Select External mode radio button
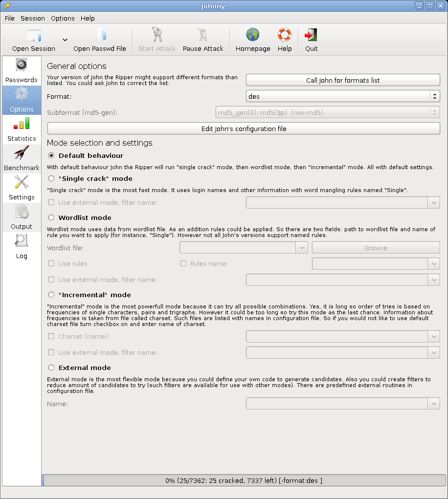This screenshot has width=448, height=499. coord(51,368)
